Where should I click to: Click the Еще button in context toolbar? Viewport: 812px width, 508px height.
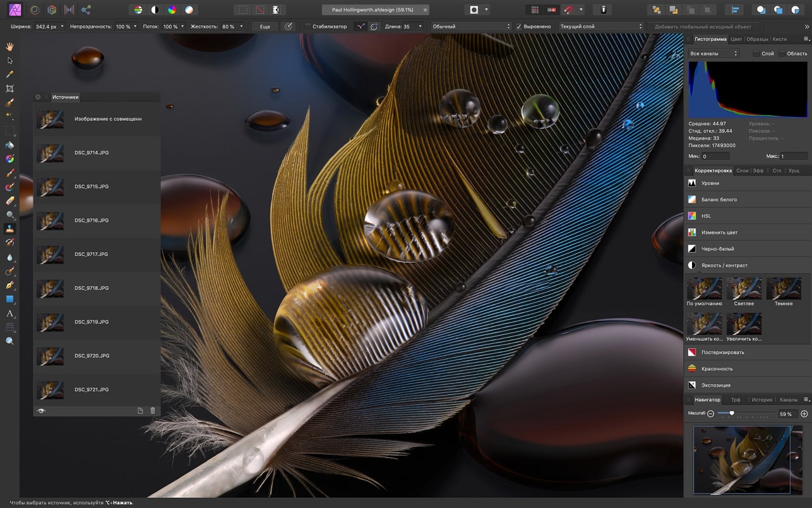(x=265, y=27)
